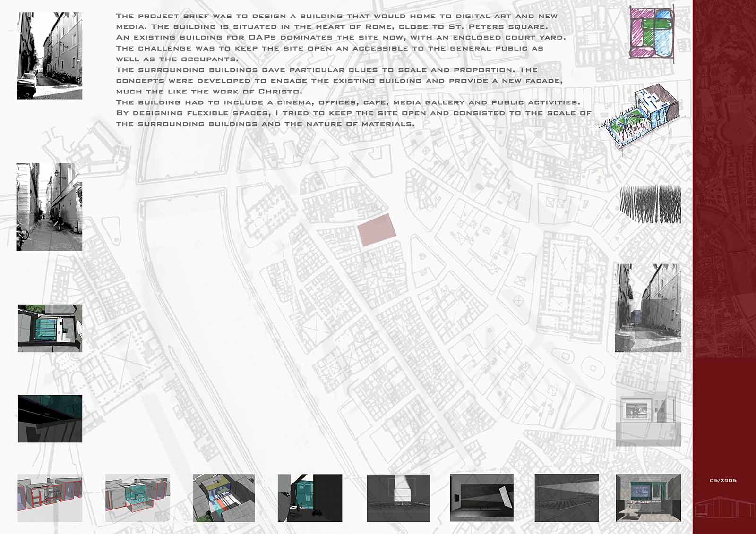756x534 pixels.
Task: Open the right-side black and white street photo
Action: click(648, 308)
